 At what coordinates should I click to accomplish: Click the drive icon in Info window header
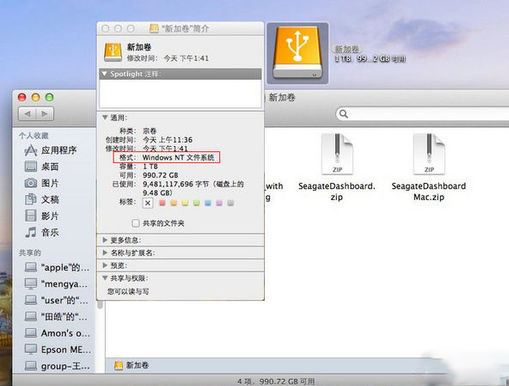pos(113,52)
